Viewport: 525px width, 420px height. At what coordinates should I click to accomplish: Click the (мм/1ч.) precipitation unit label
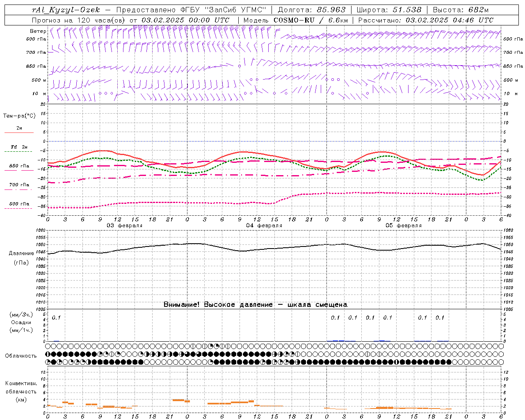[x=21, y=330]
